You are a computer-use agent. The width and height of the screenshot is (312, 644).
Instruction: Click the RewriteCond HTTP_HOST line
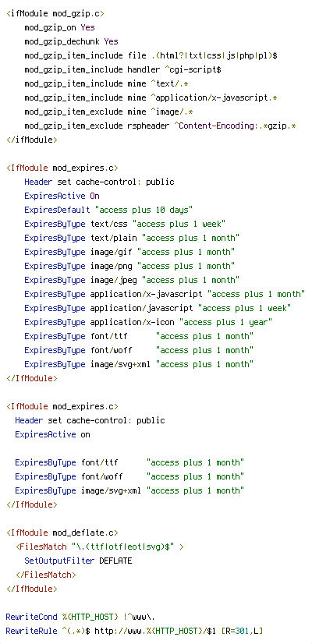click(80, 617)
